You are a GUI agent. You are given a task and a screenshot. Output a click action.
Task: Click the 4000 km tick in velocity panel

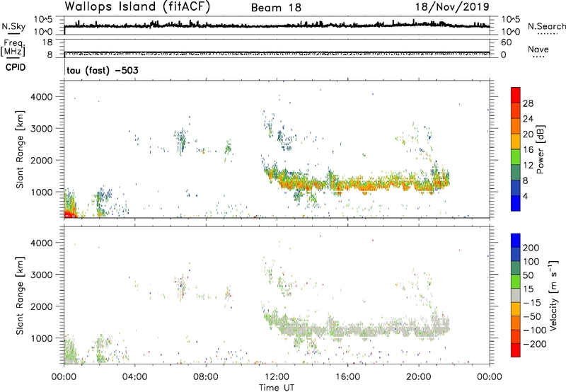click(42, 243)
